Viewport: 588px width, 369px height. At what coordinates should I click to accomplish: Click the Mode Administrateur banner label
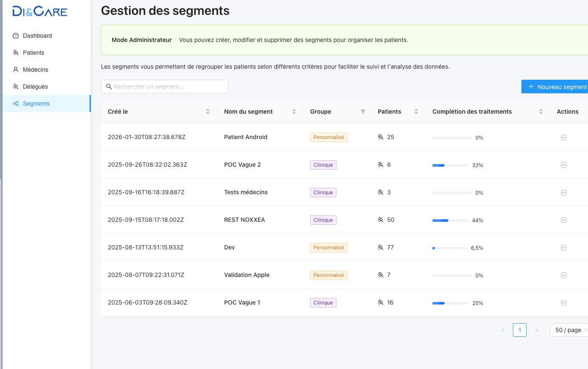(142, 40)
